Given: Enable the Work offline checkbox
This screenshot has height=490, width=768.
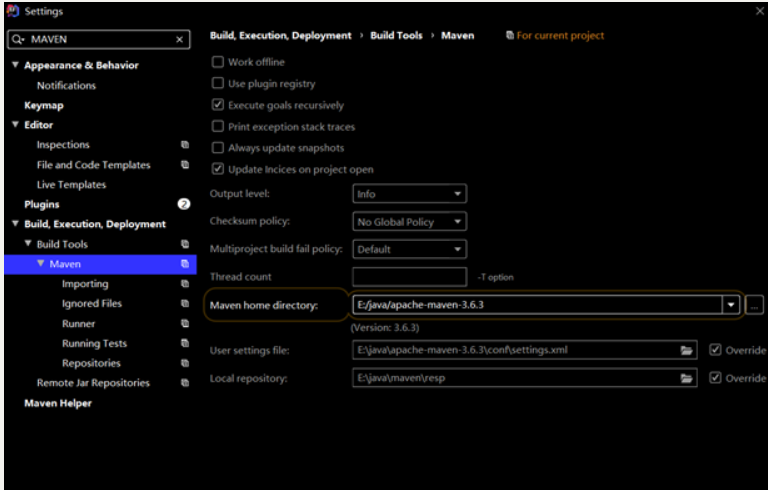Looking at the screenshot, I should (217, 62).
